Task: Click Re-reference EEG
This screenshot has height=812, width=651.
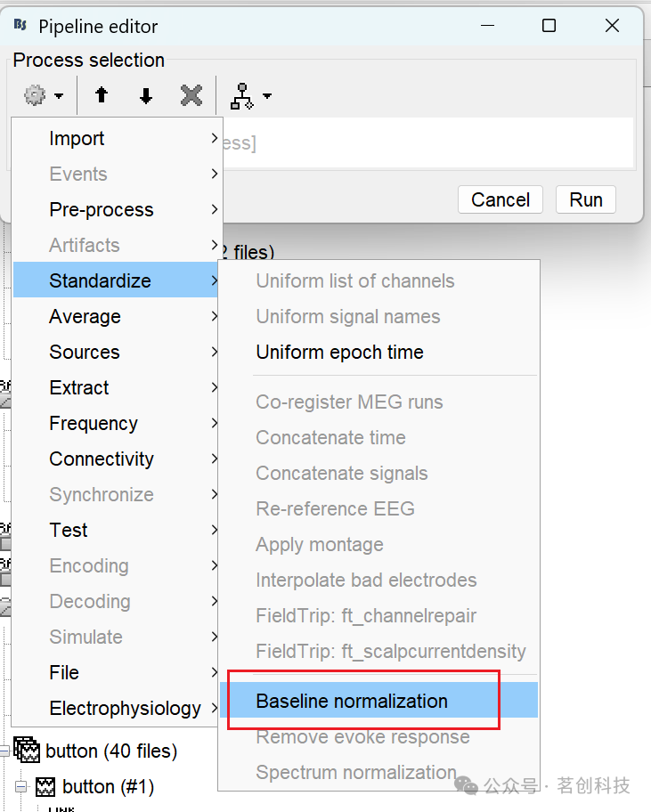Action: 379,508
